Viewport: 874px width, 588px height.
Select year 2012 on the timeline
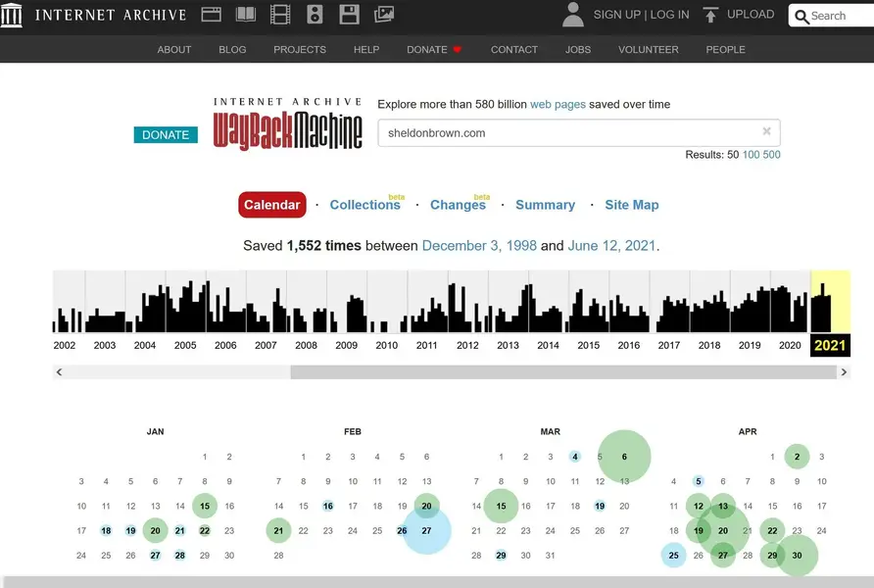click(x=467, y=345)
